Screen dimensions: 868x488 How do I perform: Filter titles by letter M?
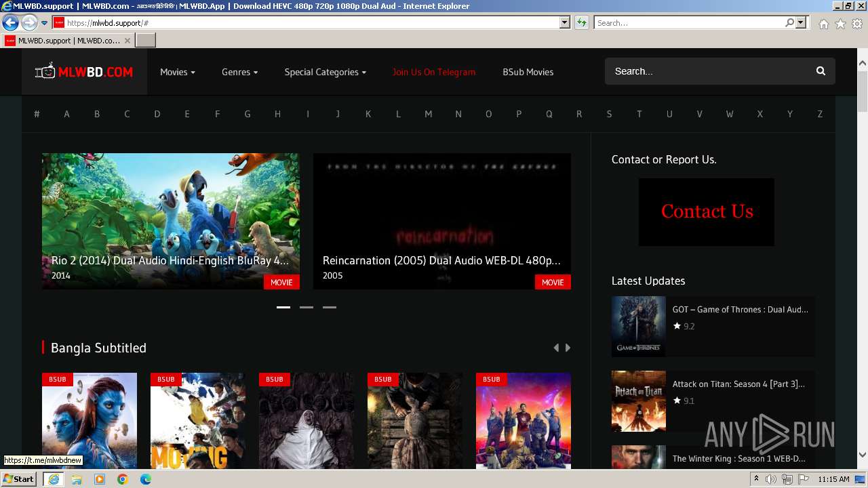tap(428, 114)
